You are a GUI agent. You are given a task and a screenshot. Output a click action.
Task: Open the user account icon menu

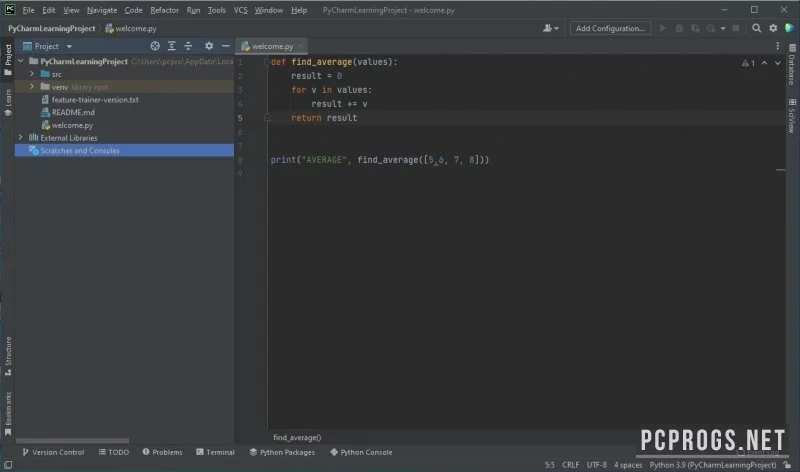click(551, 29)
